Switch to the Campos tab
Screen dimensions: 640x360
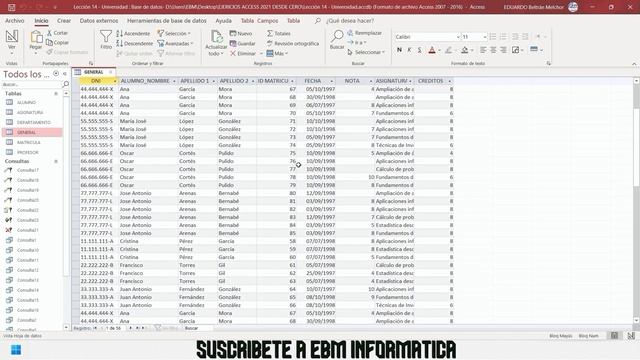coord(268,20)
